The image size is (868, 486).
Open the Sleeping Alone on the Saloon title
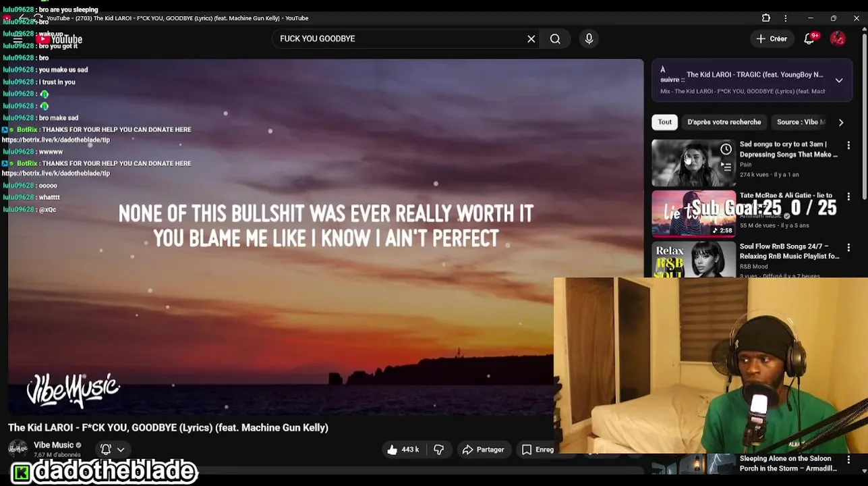coord(788,464)
